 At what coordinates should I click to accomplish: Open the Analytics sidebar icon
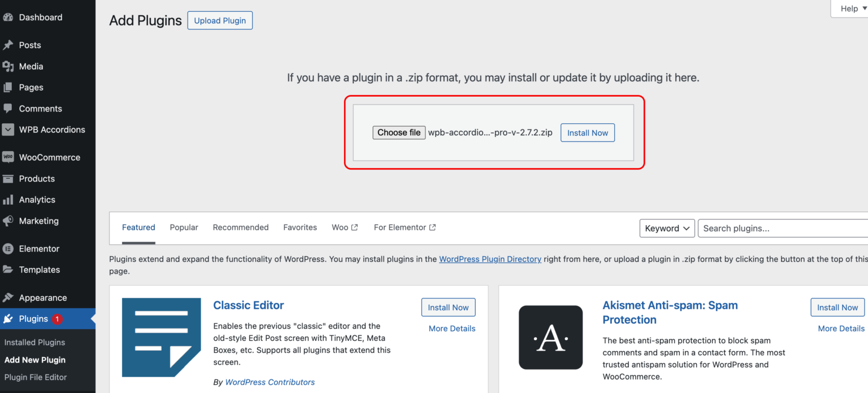click(x=8, y=200)
